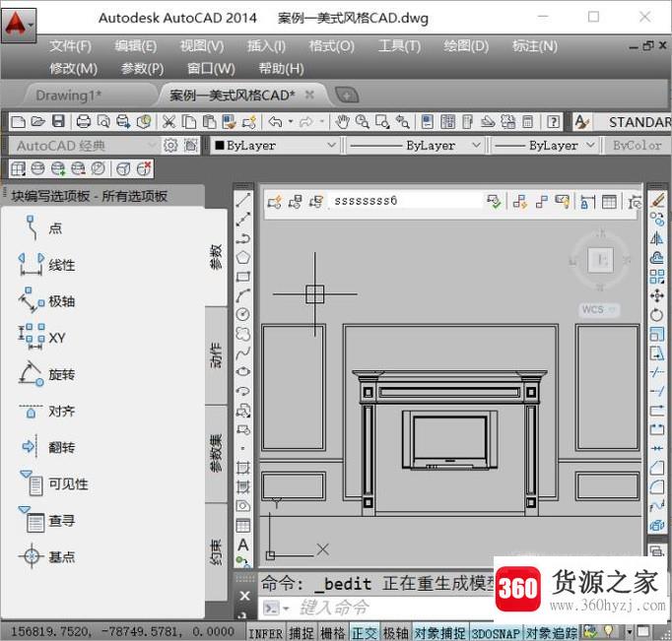Select the Linear parameter 线性
Viewport: 672px width, 641px height.
(46, 265)
